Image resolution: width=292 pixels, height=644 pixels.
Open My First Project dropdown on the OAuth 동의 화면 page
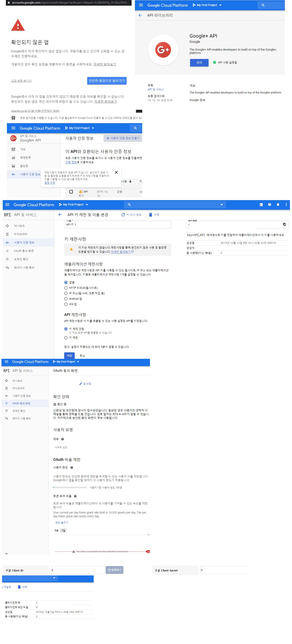(x=66, y=362)
